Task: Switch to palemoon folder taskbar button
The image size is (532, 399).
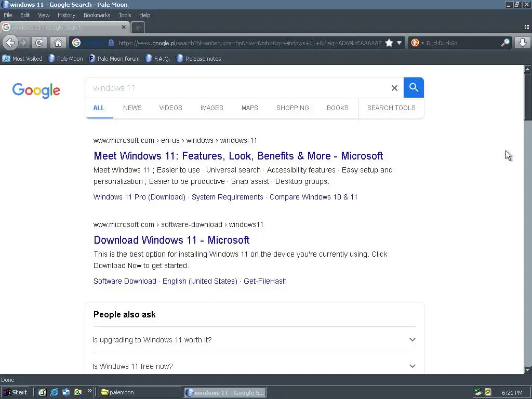Action: 140,393
